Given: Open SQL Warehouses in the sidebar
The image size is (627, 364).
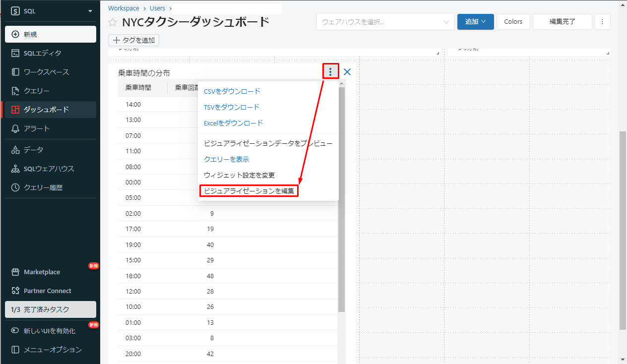Looking at the screenshot, I should tap(49, 169).
